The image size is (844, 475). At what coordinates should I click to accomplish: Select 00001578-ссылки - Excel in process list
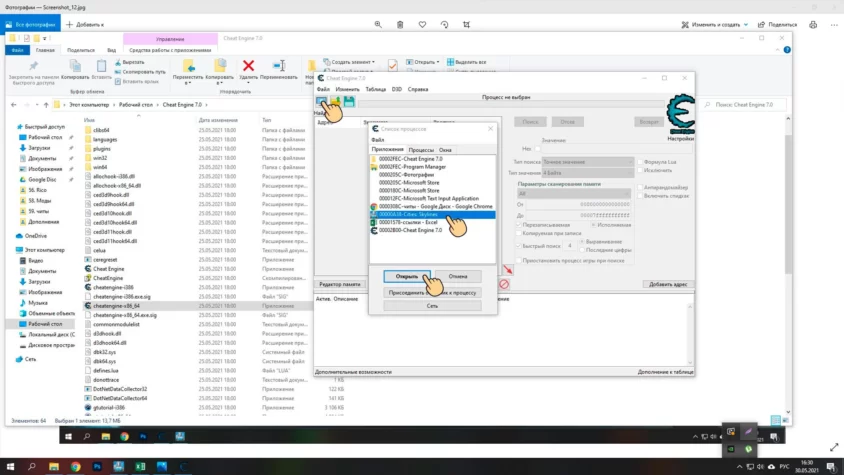click(x=407, y=222)
